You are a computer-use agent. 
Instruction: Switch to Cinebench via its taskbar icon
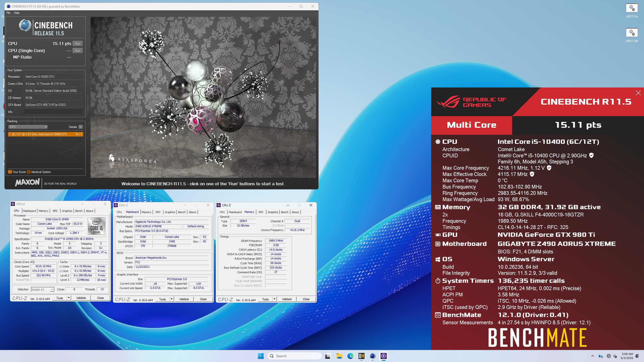(x=373, y=356)
